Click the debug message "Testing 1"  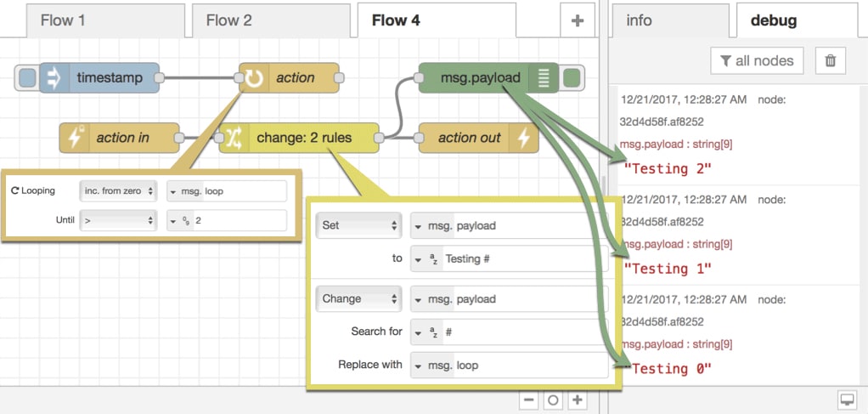667,269
